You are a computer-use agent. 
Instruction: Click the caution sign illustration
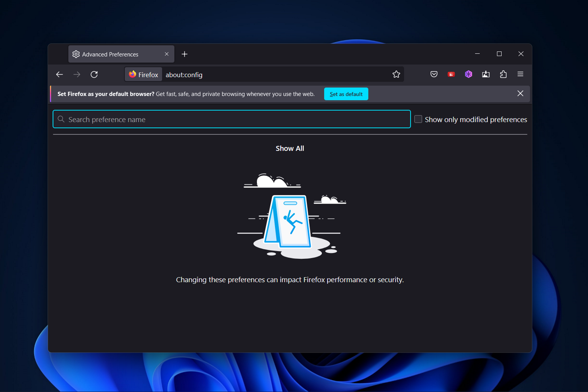click(x=292, y=216)
